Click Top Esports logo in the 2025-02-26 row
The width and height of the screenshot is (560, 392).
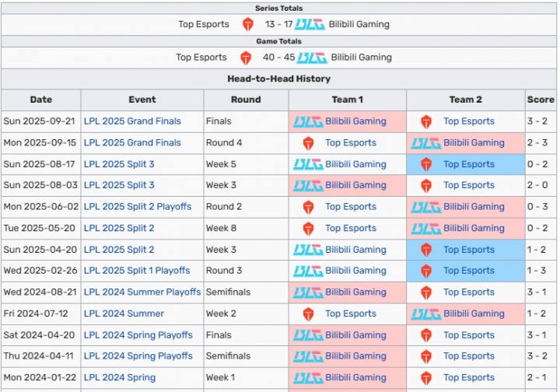(x=426, y=271)
